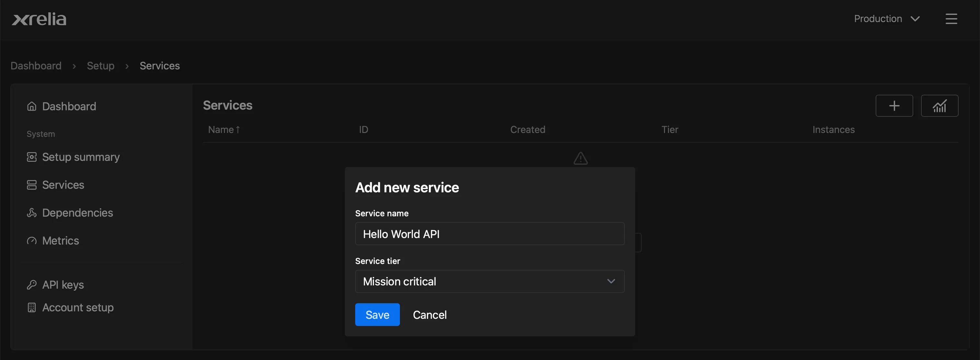Screen dimensions: 980x360
Task: Click the Instances column header
Action: pyautogui.click(x=834, y=130)
